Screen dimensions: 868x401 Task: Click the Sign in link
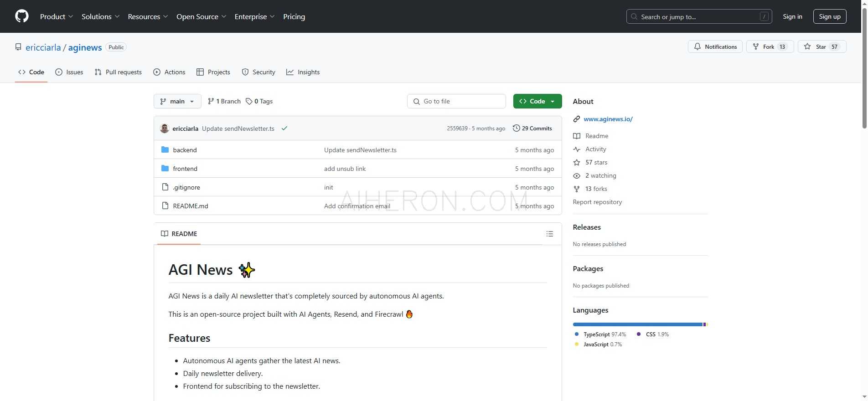(x=792, y=16)
